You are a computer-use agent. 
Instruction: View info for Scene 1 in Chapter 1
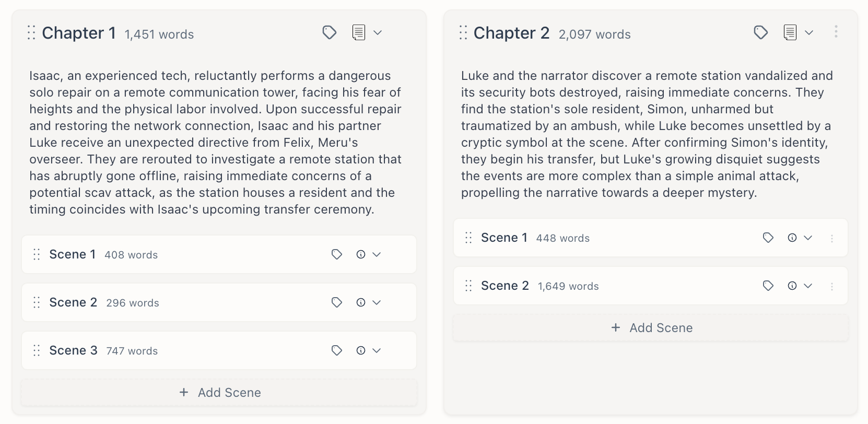coord(360,254)
